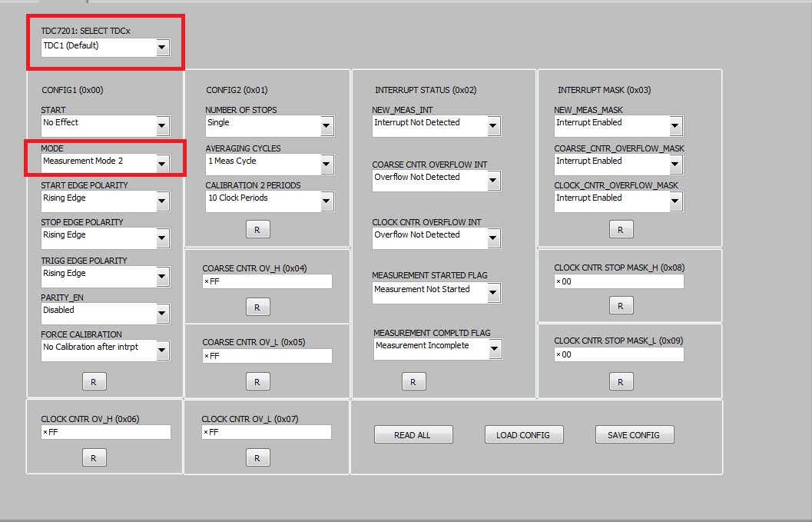Open the COARSE_CNTR_OVERFLOW_MASK dropdown
This screenshot has width=812, height=522.
[675, 164]
